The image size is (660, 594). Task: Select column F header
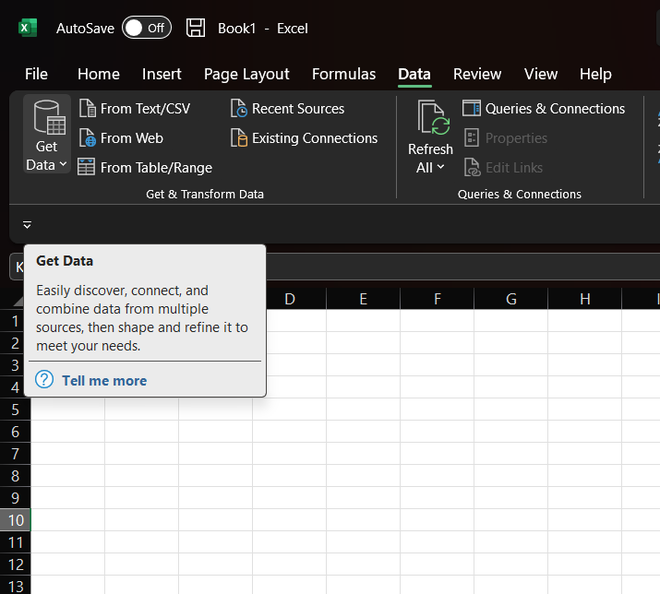coord(437,298)
